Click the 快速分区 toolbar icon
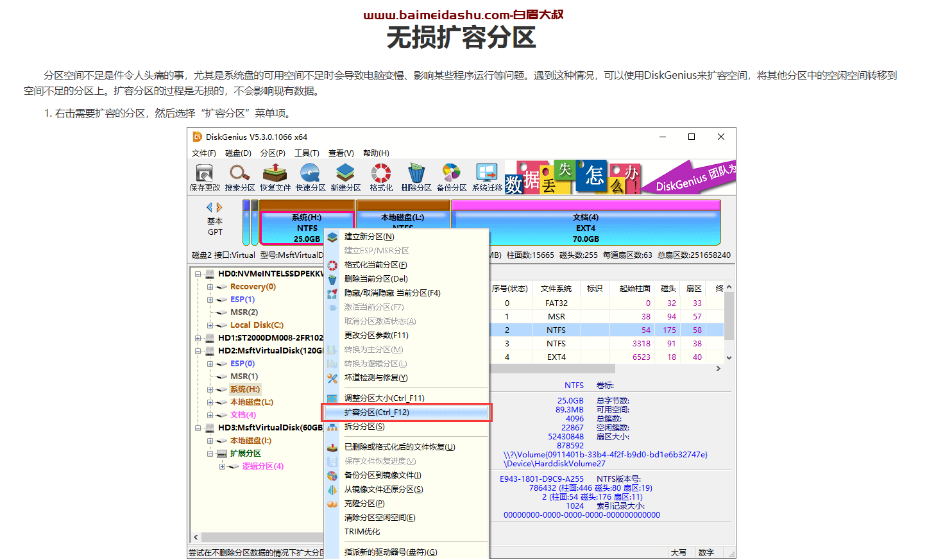Screen dimensions: 927x560 click(x=310, y=177)
